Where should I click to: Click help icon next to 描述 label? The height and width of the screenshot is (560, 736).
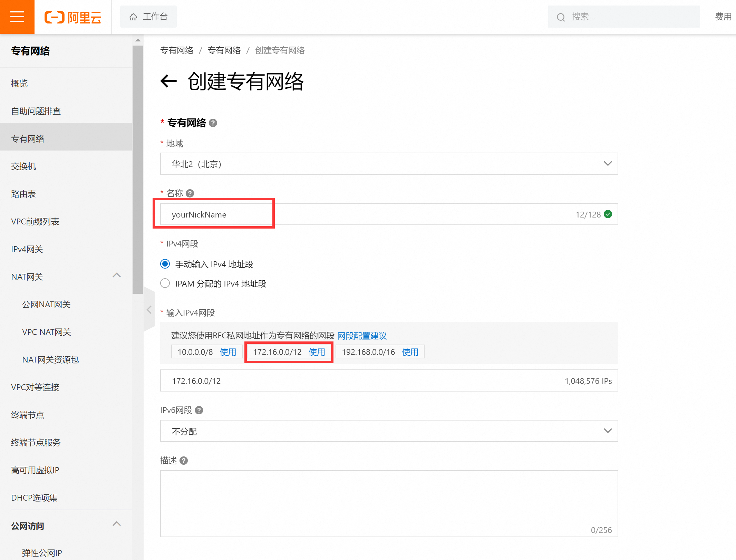pyautogui.click(x=184, y=461)
